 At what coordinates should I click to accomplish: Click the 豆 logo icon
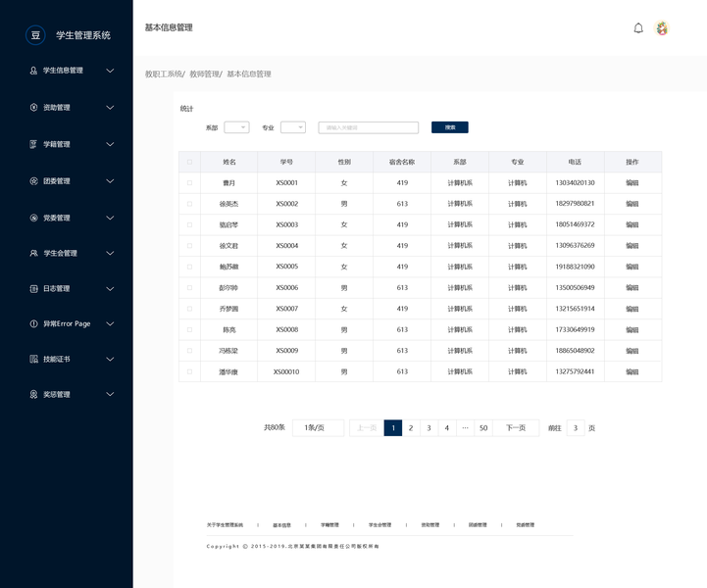(x=35, y=35)
